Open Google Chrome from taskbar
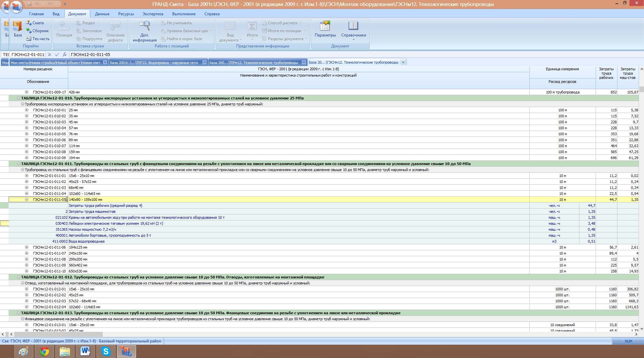This screenshot has height=358, width=644. tap(44, 351)
